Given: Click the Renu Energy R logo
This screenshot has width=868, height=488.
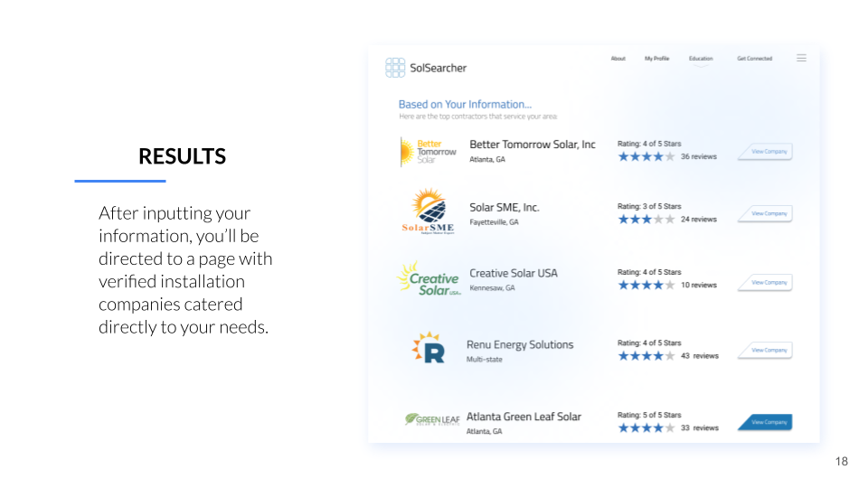Looking at the screenshot, I should 429,347.
